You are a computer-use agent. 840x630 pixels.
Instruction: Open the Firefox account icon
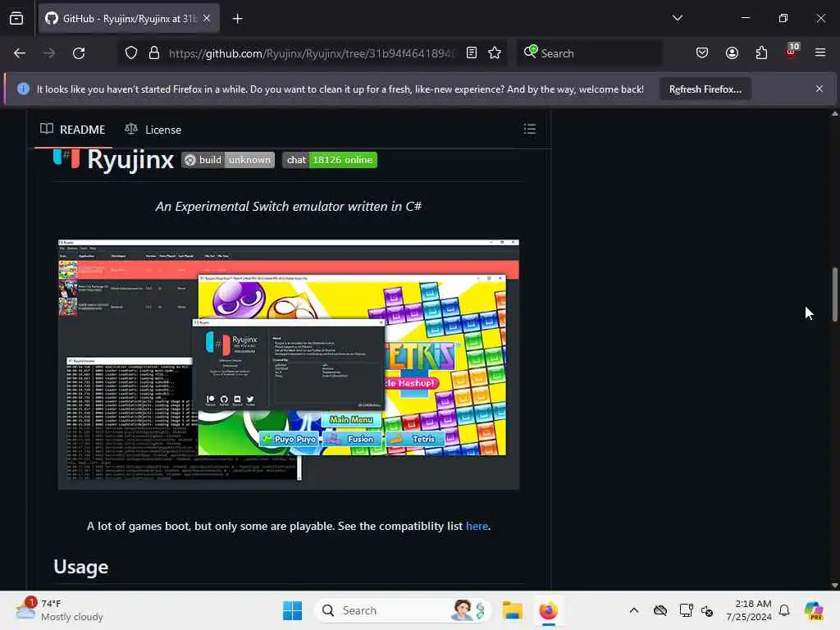pos(732,53)
